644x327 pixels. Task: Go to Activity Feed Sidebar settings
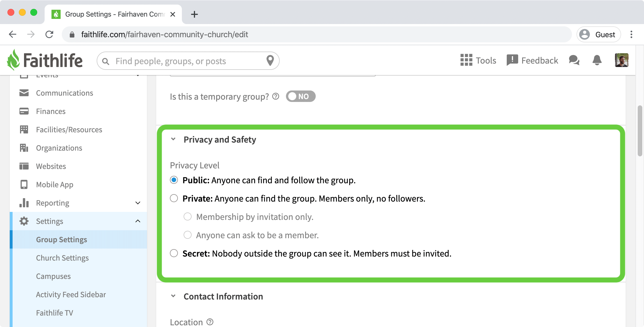[x=71, y=294]
